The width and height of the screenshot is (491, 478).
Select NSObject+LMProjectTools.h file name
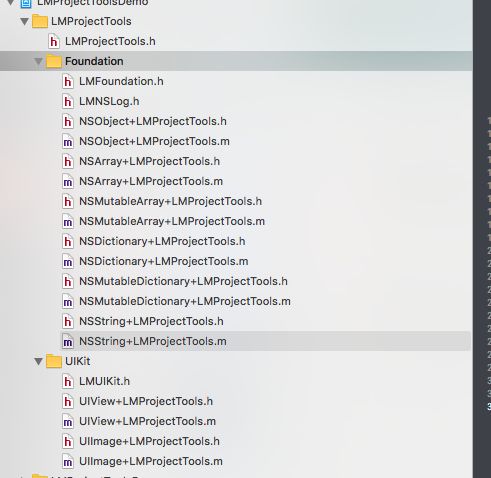[x=153, y=121]
